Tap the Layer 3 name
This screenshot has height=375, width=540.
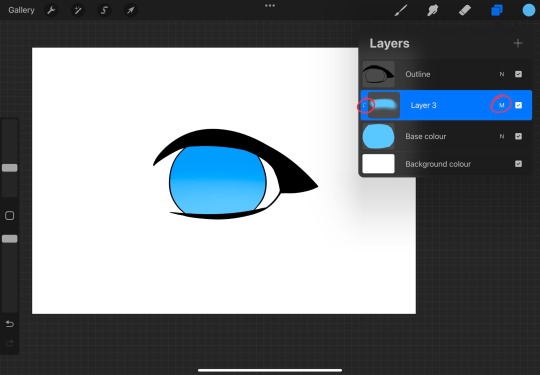click(423, 105)
